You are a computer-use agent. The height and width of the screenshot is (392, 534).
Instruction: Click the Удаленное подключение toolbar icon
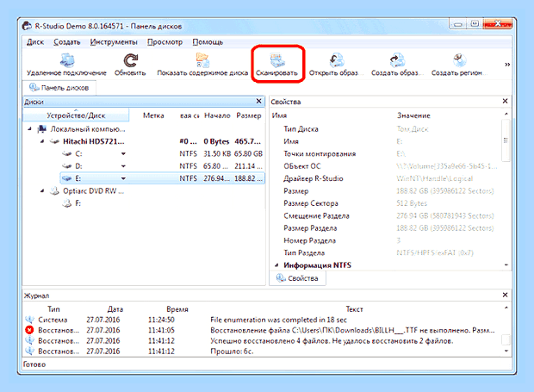(x=67, y=60)
